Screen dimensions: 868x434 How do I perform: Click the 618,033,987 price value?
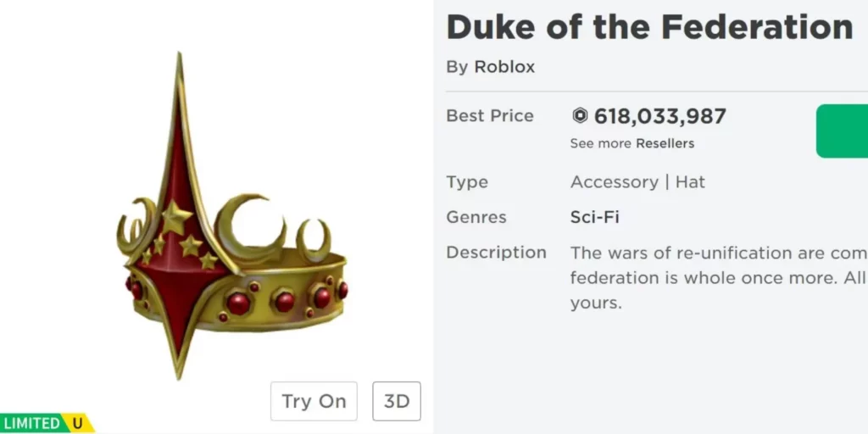click(659, 116)
